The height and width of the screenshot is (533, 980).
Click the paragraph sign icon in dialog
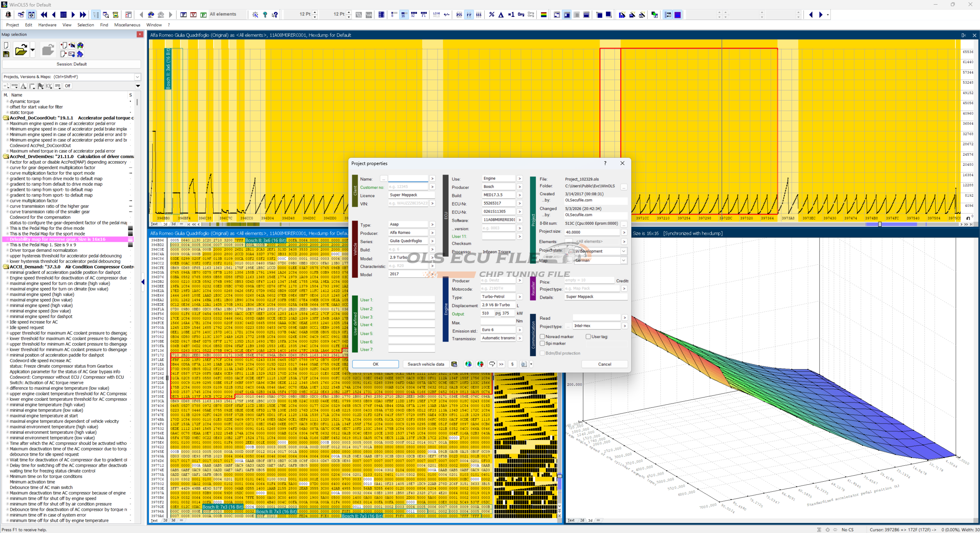(512, 364)
